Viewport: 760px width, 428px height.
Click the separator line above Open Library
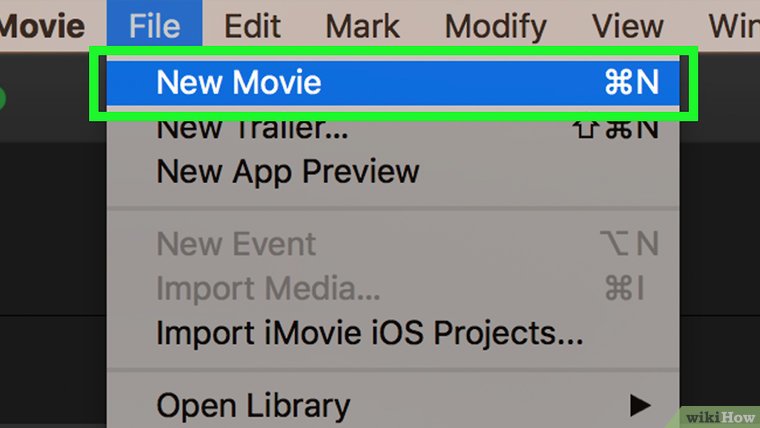[392, 368]
